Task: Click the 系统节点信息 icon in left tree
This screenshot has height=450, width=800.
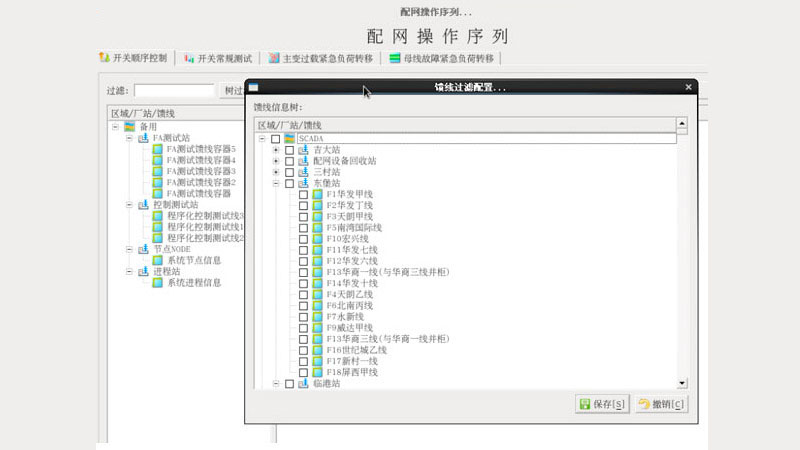Action: (157, 260)
